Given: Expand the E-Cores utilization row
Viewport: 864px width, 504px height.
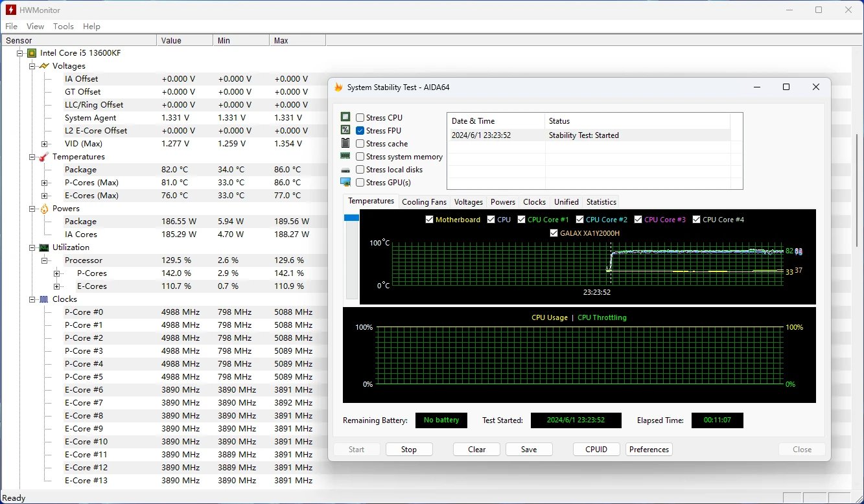Looking at the screenshot, I should click(57, 286).
